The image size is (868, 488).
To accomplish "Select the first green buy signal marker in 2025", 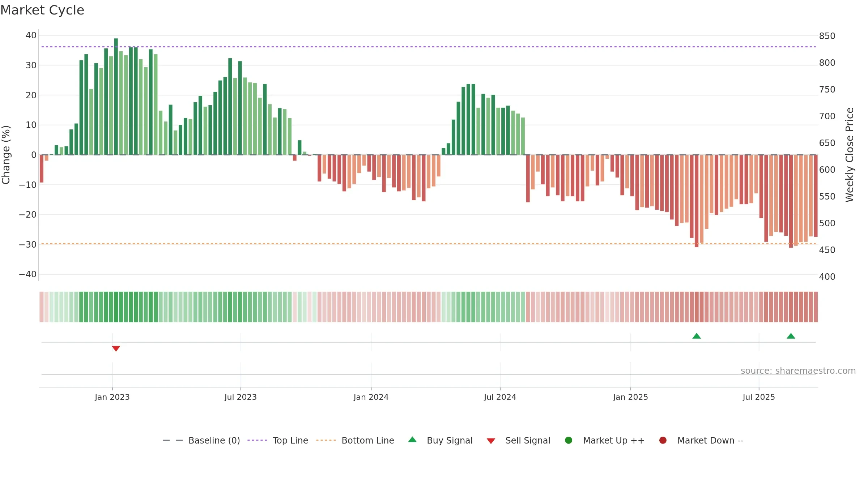I will tap(697, 336).
